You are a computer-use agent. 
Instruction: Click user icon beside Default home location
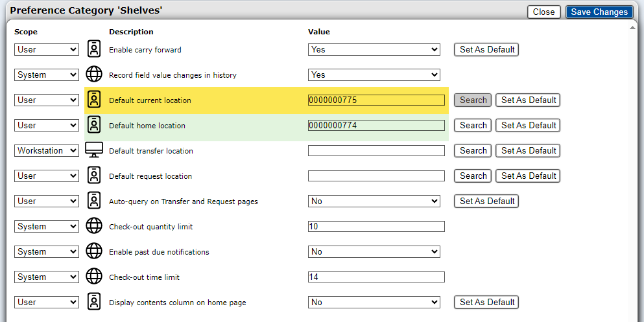95,125
